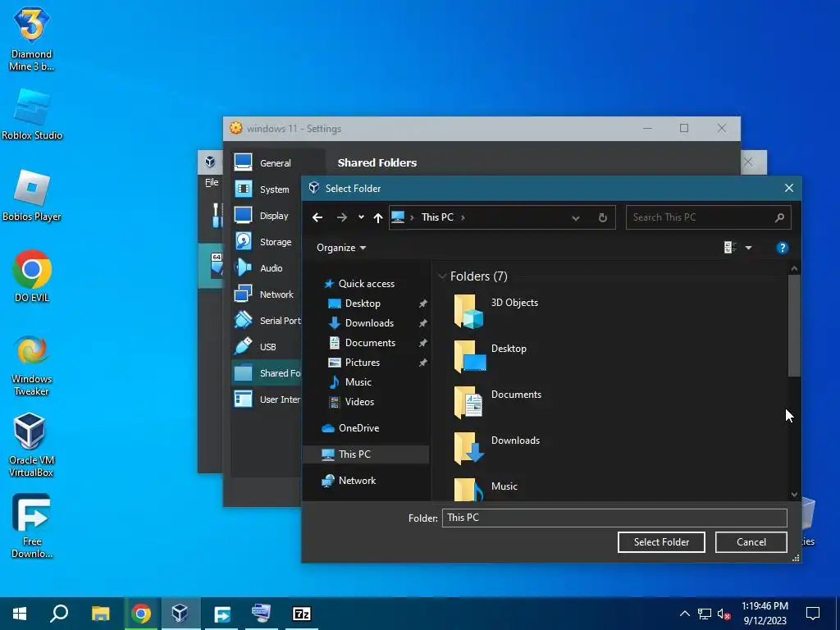Click the Select Folder button
This screenshot has width=840, height=630.
[x=661, y=542]
